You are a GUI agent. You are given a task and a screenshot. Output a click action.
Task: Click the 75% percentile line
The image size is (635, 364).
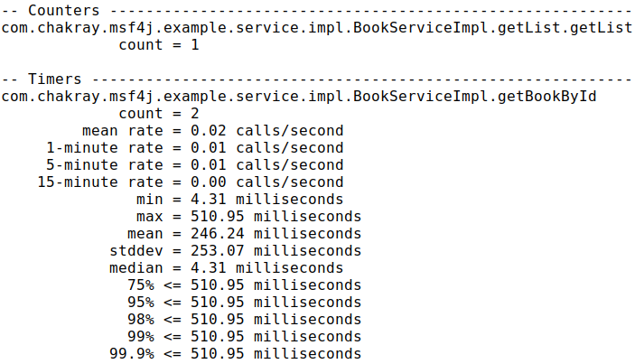tap(244, 285)
